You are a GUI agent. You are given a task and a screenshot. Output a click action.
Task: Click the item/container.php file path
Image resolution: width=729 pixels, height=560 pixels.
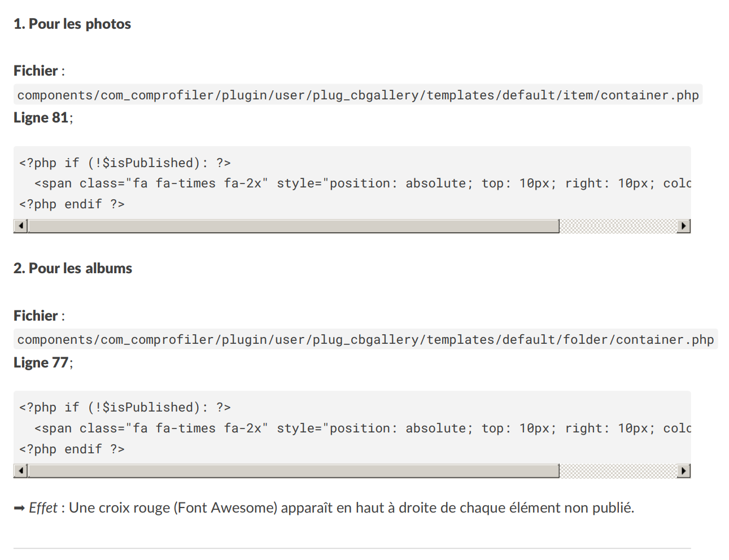pyautogui.click(x=358, y=95)
